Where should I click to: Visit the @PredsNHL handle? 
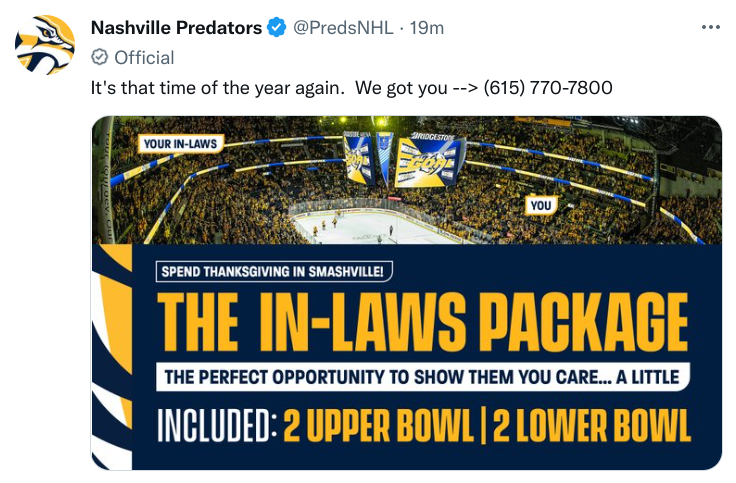343,28
